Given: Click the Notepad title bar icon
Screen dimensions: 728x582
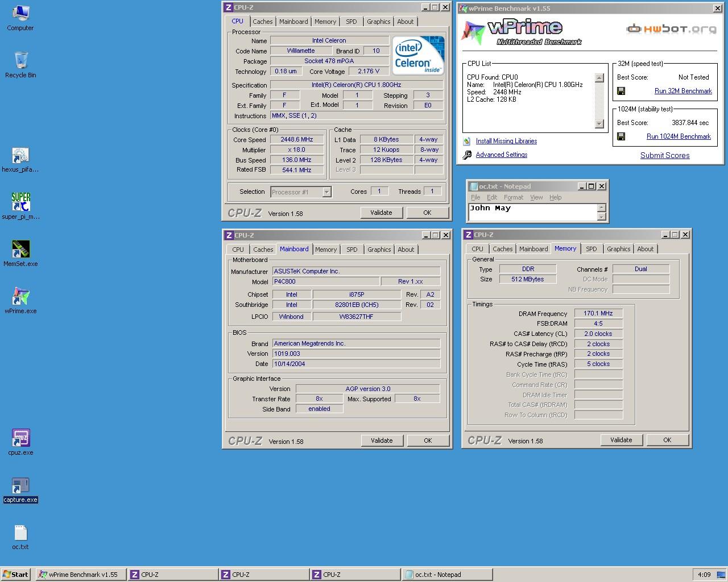Looking at the screenshot, I should 473,186.
